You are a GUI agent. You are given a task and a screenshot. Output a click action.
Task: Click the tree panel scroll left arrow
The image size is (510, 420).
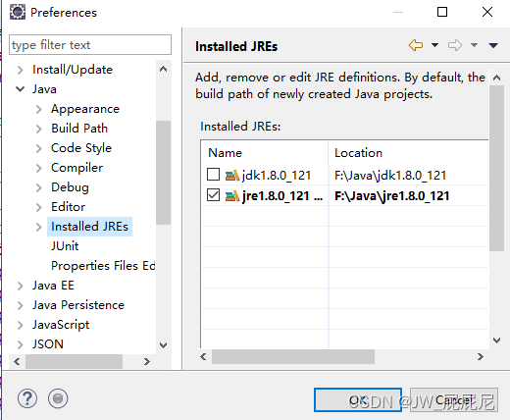[x=17, y=361]
